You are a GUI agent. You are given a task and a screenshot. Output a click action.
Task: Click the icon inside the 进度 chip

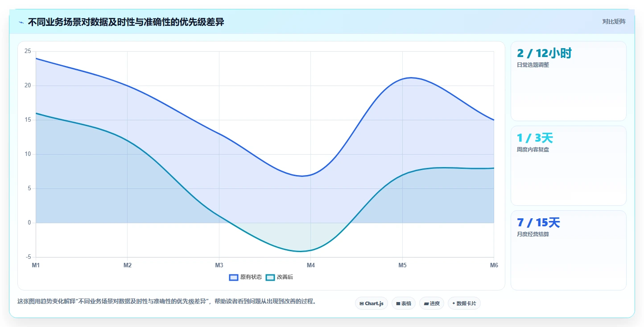(426, 304)
